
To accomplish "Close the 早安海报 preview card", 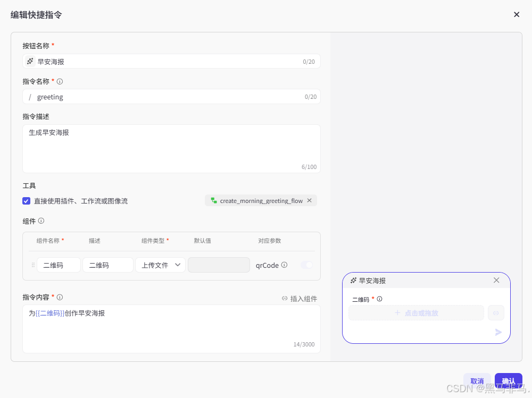I will (496, 280).
